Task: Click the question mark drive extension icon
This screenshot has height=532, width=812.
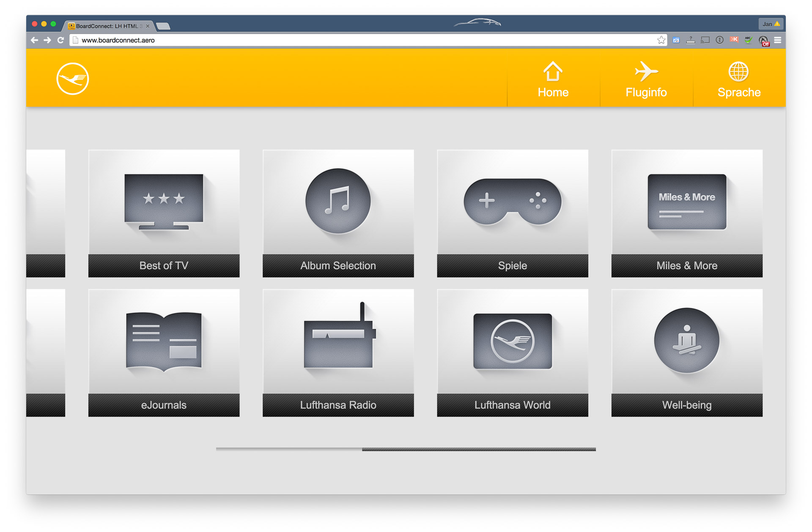Action: pyautogui.click(x=691, y=40)
